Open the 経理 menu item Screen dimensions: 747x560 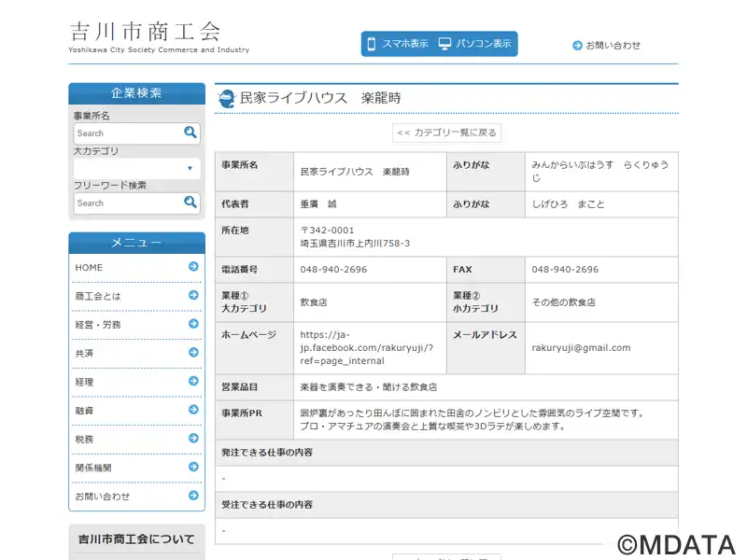[131, 382]
